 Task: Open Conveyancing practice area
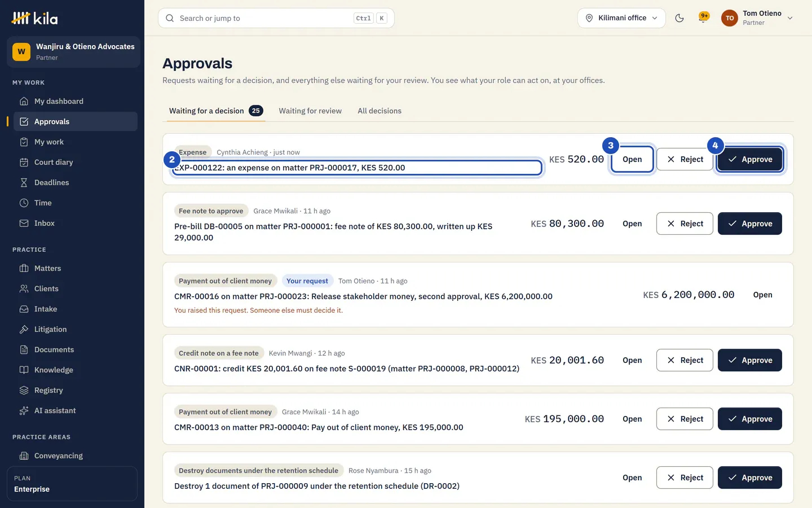click(x=76, y=456)
